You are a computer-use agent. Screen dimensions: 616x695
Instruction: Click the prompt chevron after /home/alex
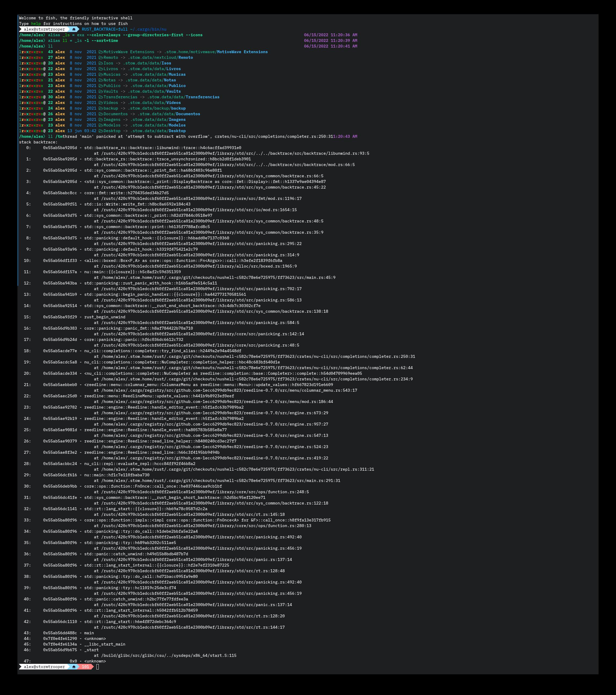pyautogui.click(x=44, y=46)
